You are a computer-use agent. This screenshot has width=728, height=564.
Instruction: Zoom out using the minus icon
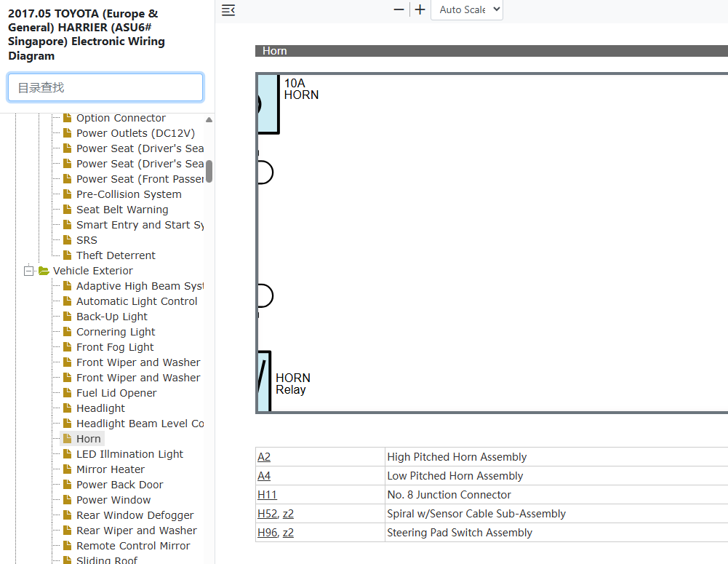(x=399, y=9)
